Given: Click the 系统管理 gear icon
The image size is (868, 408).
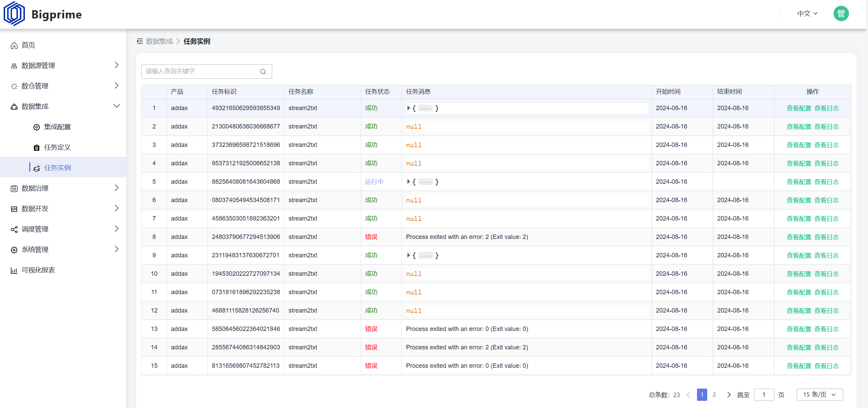Looking at the screenshot, I should [14, 250].
